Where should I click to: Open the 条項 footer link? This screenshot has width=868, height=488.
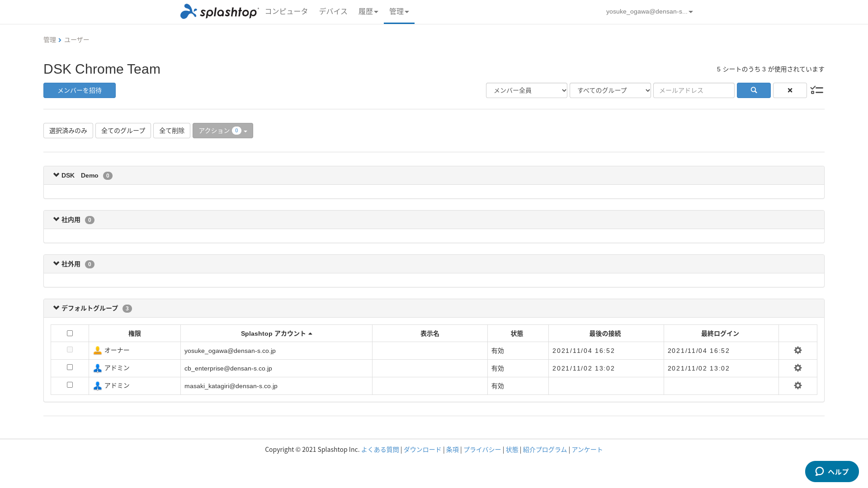coord(453,450)
